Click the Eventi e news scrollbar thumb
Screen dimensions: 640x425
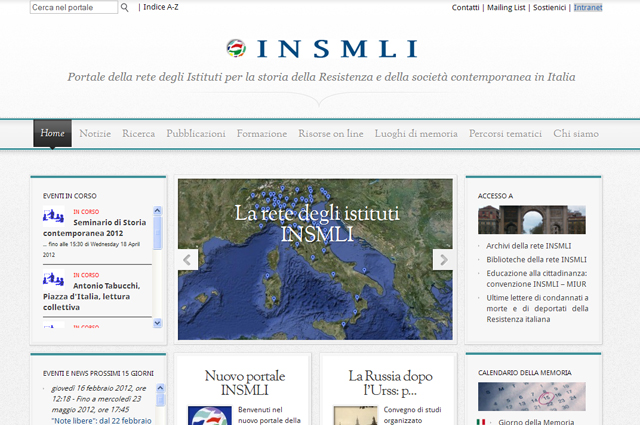point(160,399)
